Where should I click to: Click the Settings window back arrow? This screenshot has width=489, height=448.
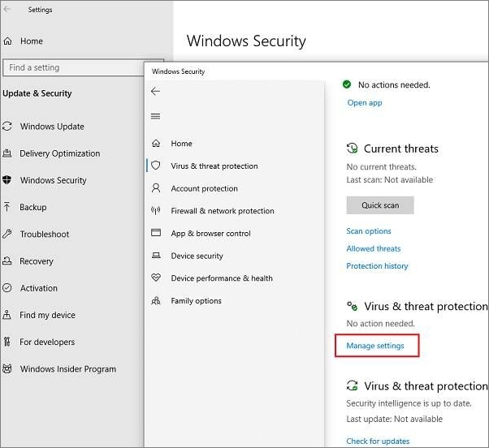click(7, 10)
